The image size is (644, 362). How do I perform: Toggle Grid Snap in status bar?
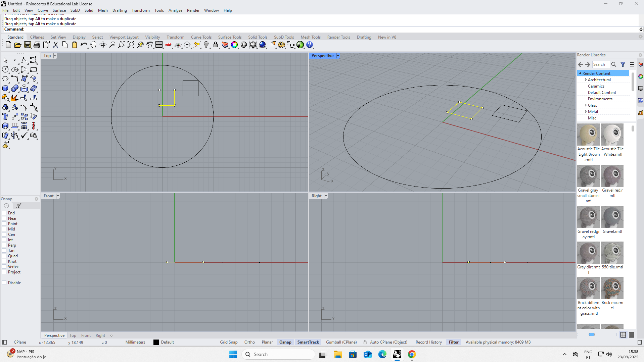[228, 342]
